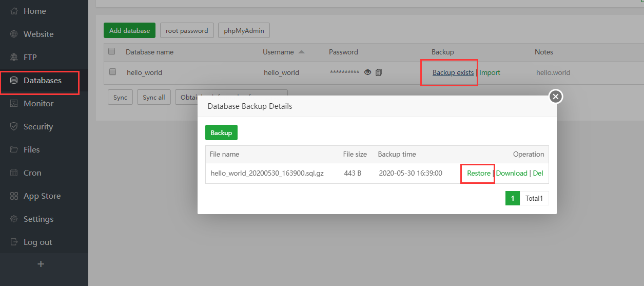
Task: Go to Cron in the sidebar
Action: tap(32, 173)
